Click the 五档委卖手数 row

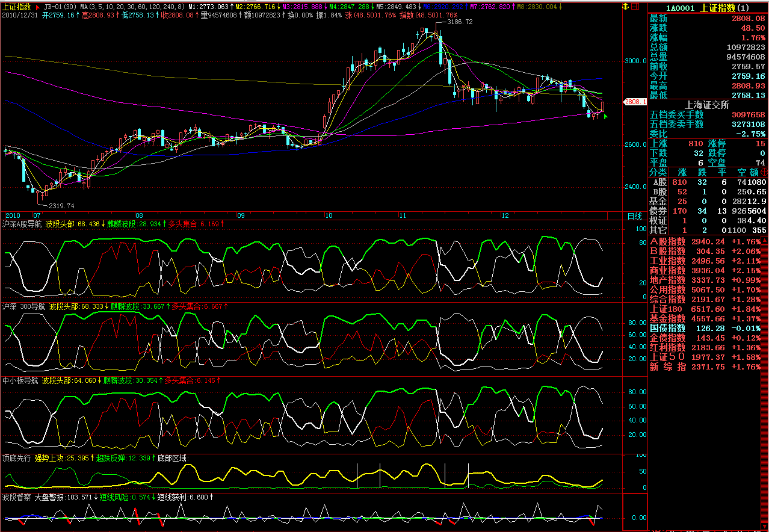pos(708,124)
